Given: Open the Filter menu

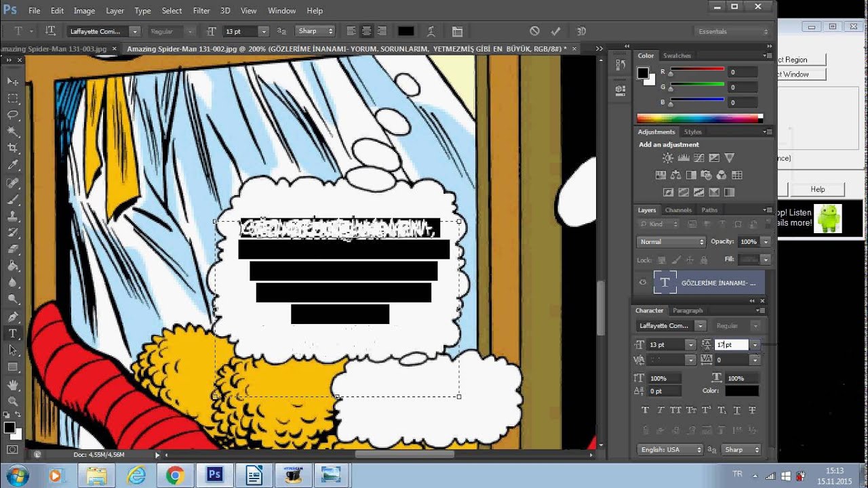Looking at the screenshot, I should pyautogui.click(x=201, y=11).
